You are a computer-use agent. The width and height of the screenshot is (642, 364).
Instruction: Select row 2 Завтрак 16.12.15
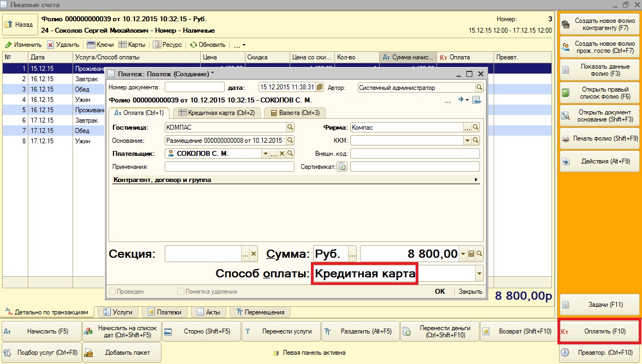pyautogui.click(x=53, y=79)
